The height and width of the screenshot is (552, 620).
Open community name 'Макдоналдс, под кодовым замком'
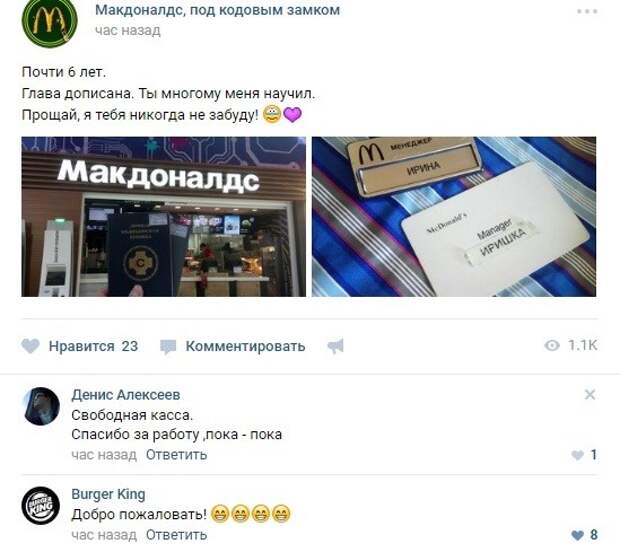point(217,10)
